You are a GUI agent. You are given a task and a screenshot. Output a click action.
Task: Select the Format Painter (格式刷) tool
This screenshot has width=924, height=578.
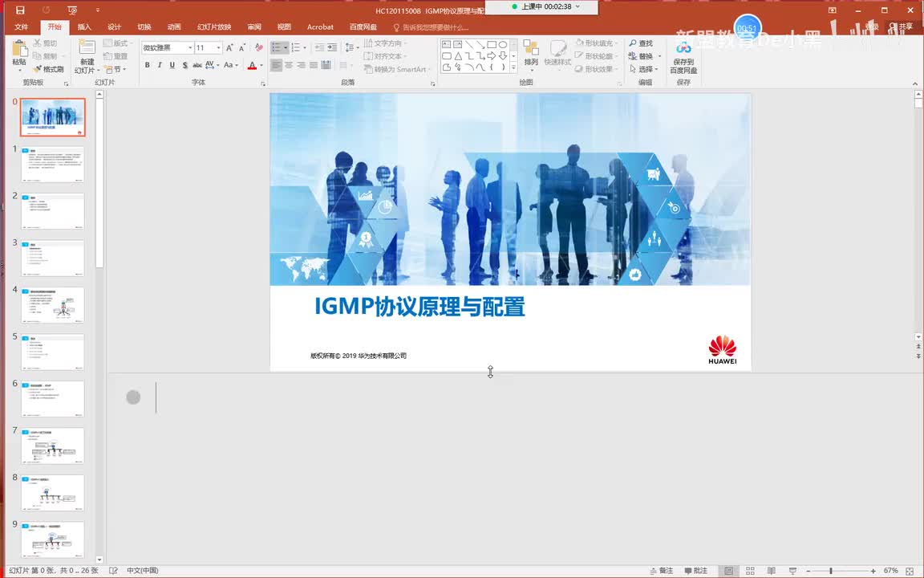[x=48, y=69]
